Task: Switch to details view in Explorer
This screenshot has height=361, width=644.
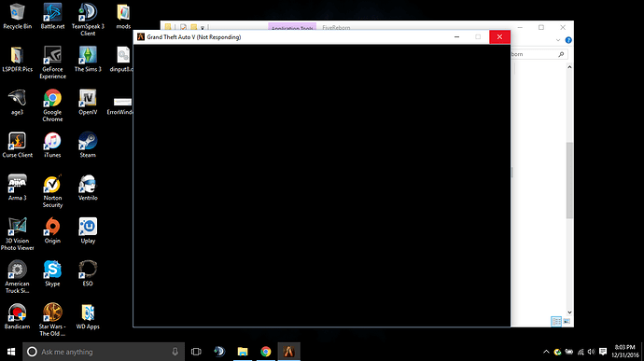Action: (x=556, y=321)
